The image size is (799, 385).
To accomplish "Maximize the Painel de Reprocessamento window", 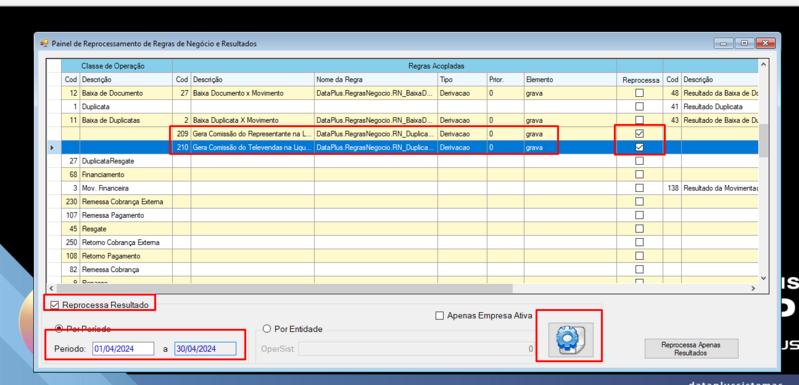I will click(744, 43).
